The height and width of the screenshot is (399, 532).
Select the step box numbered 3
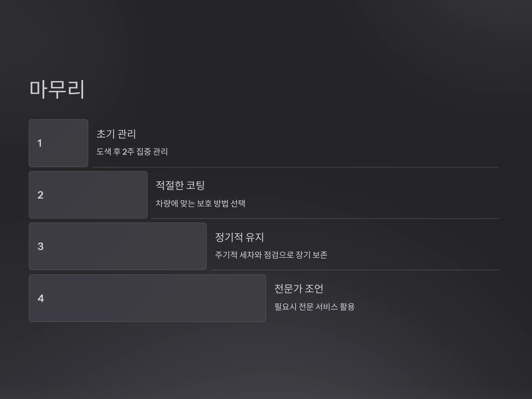[118, 246]
